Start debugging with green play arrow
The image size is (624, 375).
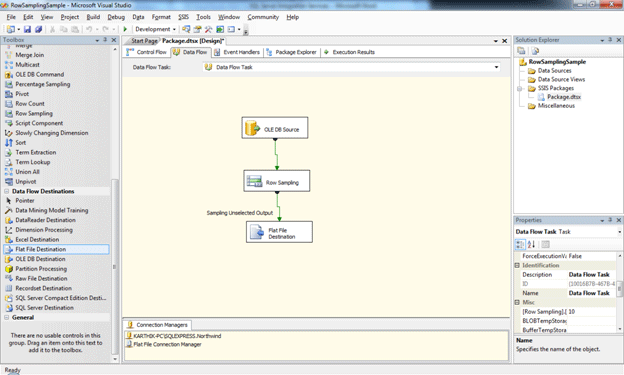pyautogui.click(x=125, y=29)
